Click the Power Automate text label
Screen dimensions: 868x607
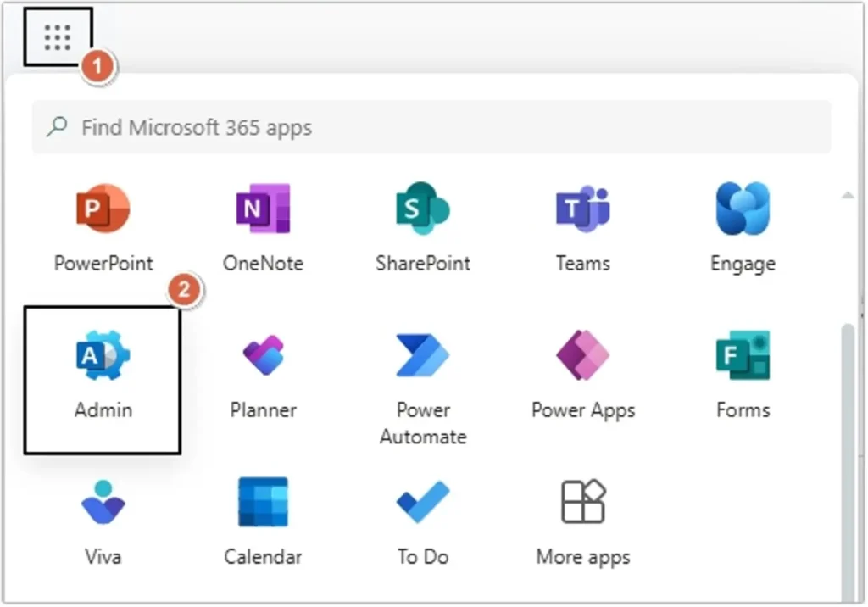(423, 424)
